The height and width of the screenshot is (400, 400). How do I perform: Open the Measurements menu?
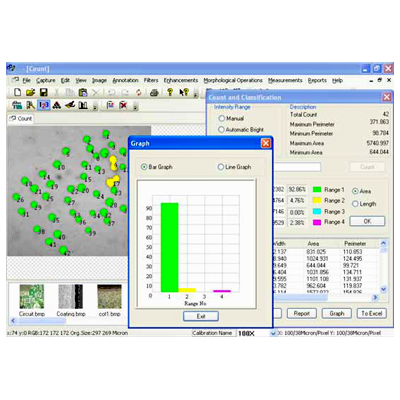click(x=285, y=80)
